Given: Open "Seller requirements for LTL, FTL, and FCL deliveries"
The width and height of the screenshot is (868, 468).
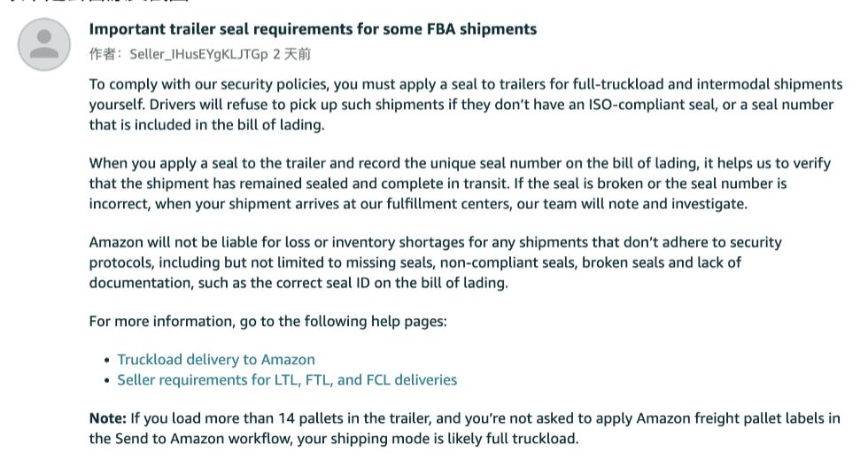Looking at the screenshot, I should coord(287,379).
